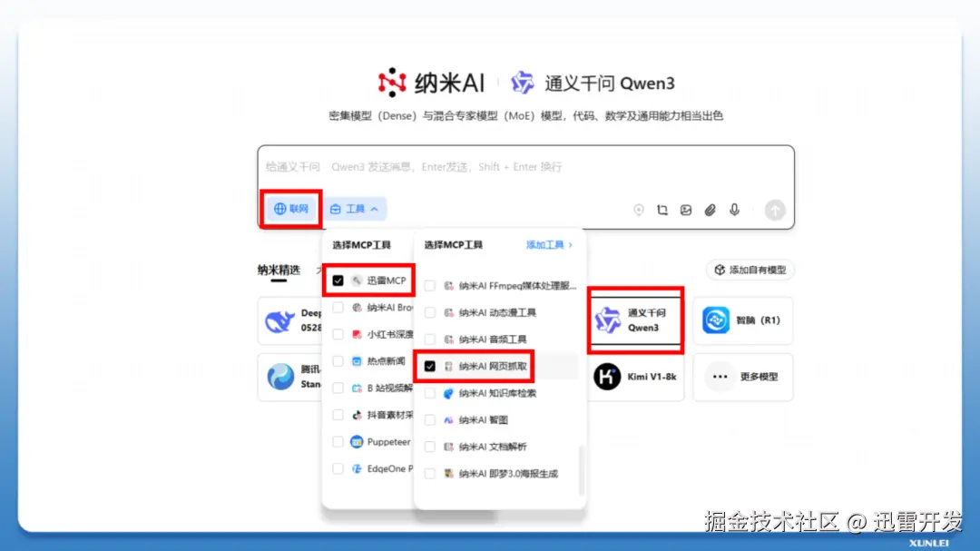This screenshot has width=980, height=551.
Task: Check the 热点新闻 checkbox
Action: click(x=338, y=361)
